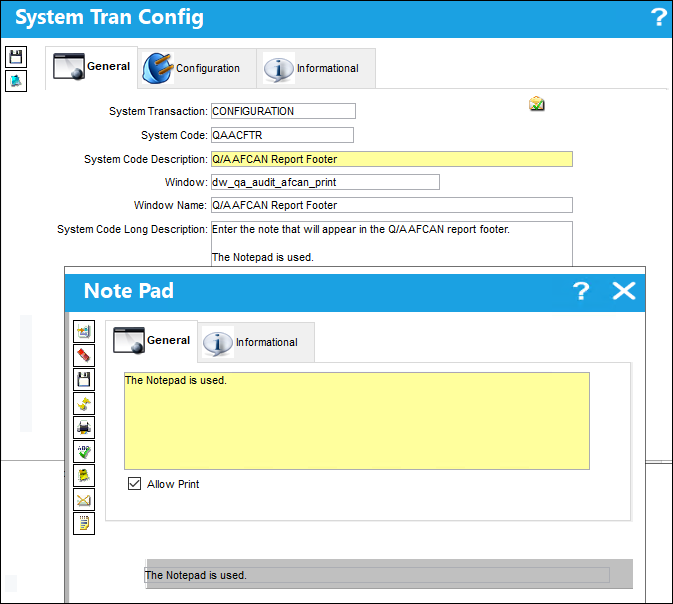The height and width of the screenshot is (604, 673).
Task: Click the 'Window Name:' label
Action: (170, 205)
